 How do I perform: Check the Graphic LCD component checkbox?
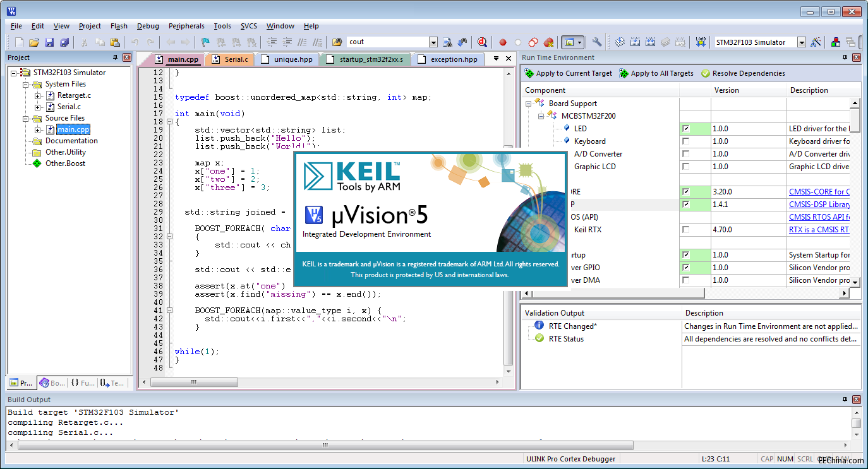[x=685, y=167]
